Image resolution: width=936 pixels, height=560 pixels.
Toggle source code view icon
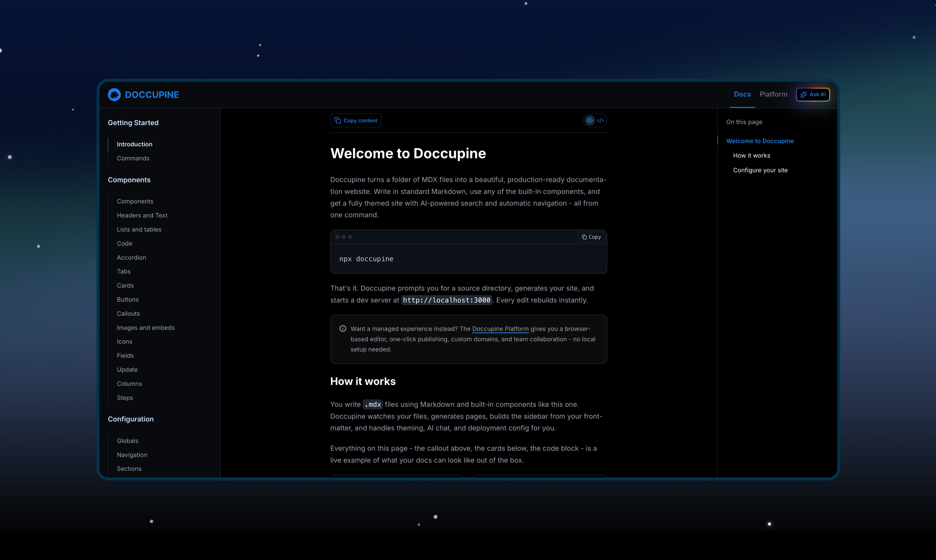600,120
